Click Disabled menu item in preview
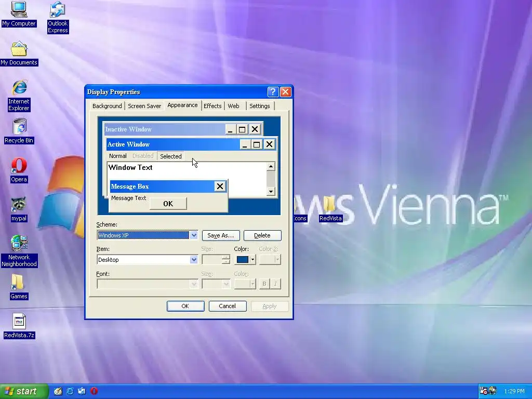The width and height of the screenshot is (532, 399). (x=143, y=156)
